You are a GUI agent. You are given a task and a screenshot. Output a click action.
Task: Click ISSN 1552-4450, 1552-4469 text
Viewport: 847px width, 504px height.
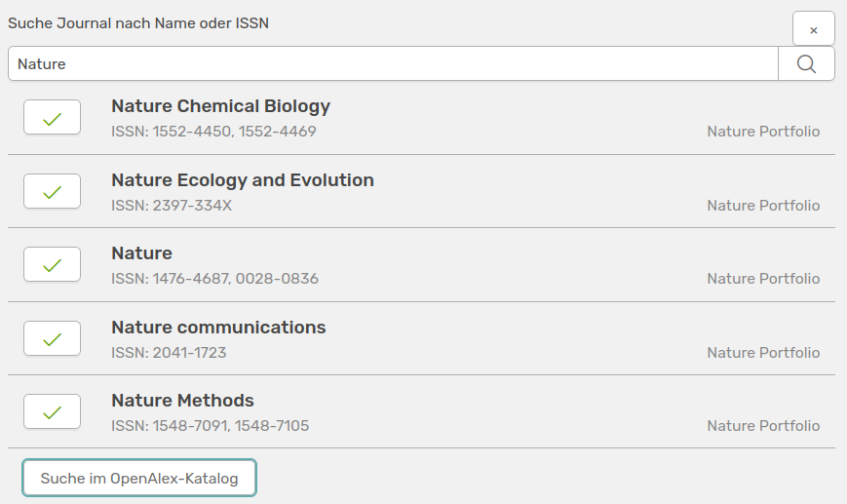point(213,131)
